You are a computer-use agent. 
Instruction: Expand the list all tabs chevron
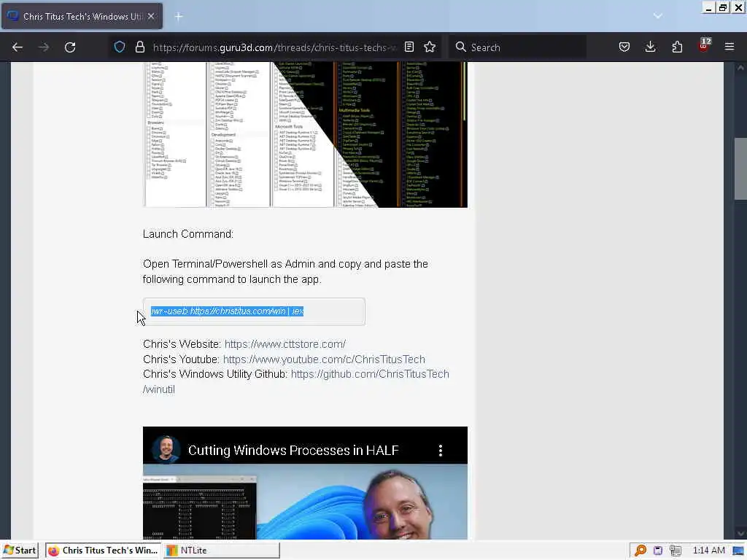click(658, 16)
